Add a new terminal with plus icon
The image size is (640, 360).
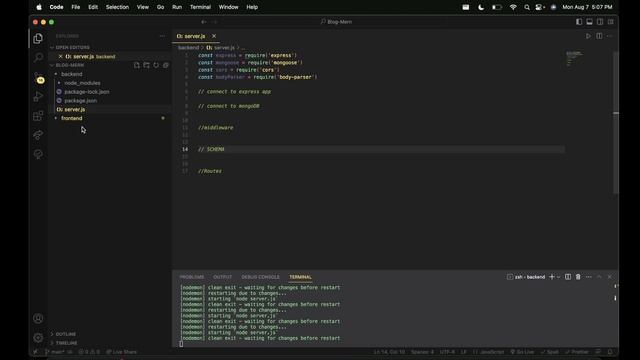pos(552,277)
